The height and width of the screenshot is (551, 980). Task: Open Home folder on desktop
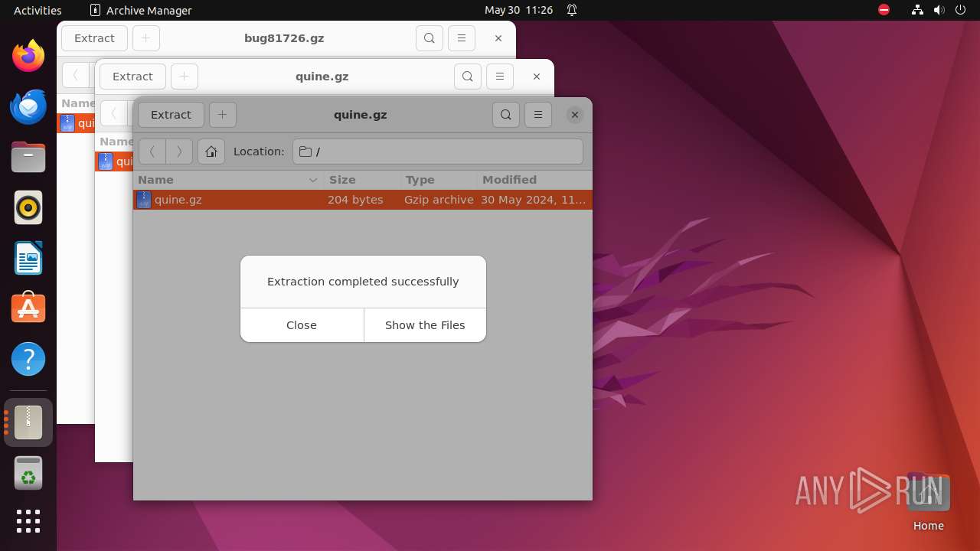pyautogui.click(x=928, y=502)
